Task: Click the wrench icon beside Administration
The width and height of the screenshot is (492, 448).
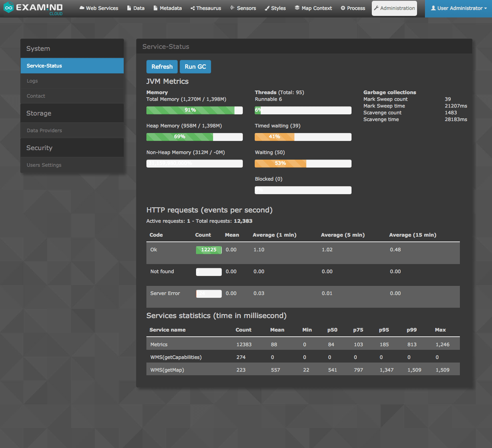Action: click(x=376, y=8)
